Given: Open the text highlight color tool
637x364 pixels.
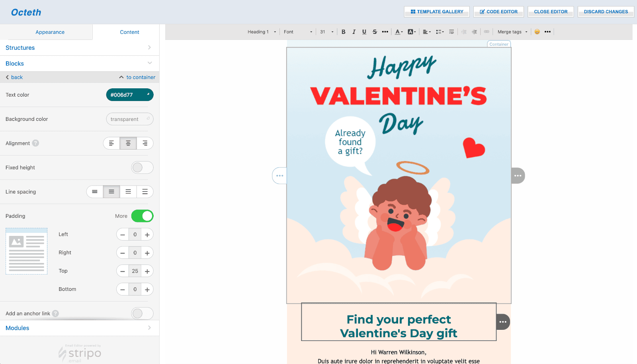Looking at the screenshot, I should pos(411,32).
